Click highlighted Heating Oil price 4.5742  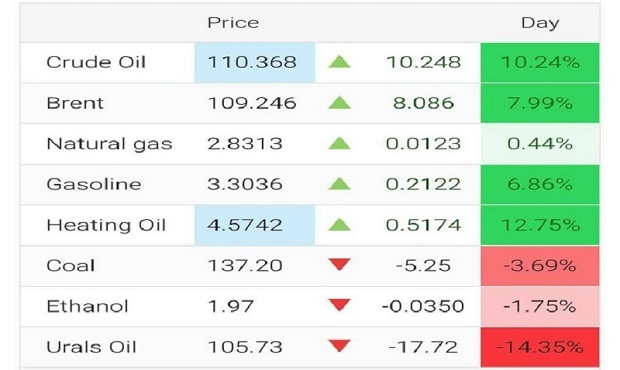tap(255, 225)
